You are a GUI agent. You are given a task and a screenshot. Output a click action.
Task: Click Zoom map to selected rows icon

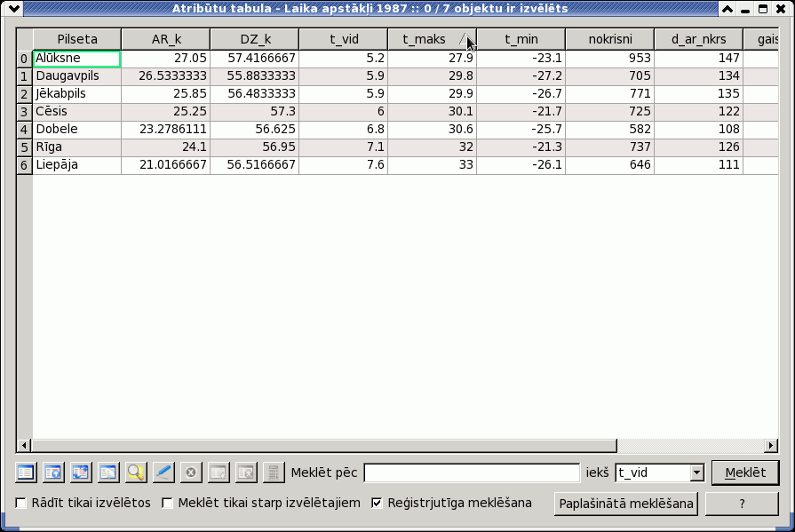point(135,472)
